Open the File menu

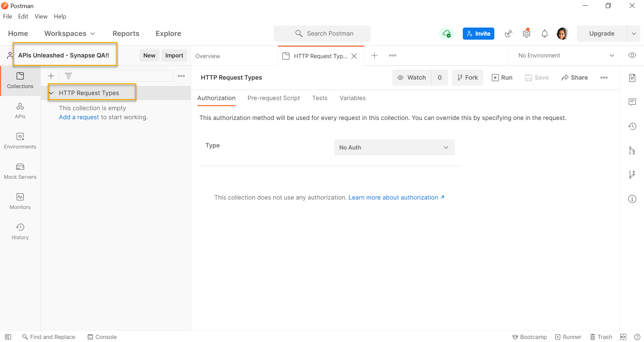click(x=7, y=16)
